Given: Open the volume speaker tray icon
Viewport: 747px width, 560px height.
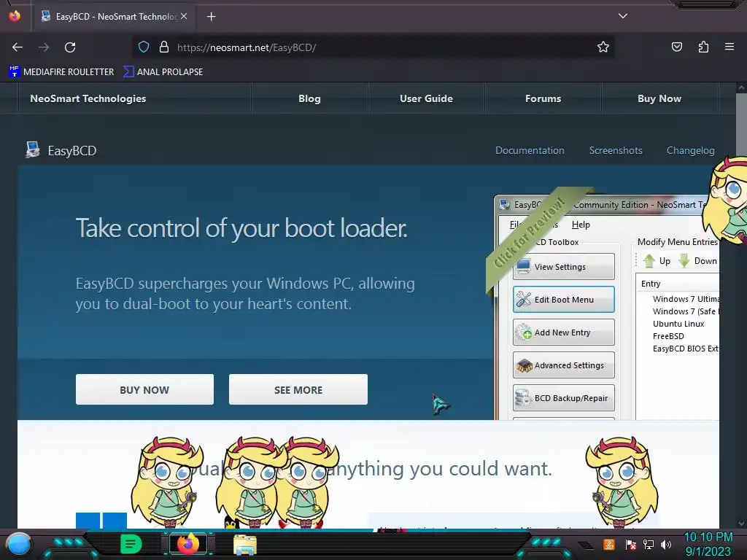Looking at the screenshot, I should click(x=666, y=545).
